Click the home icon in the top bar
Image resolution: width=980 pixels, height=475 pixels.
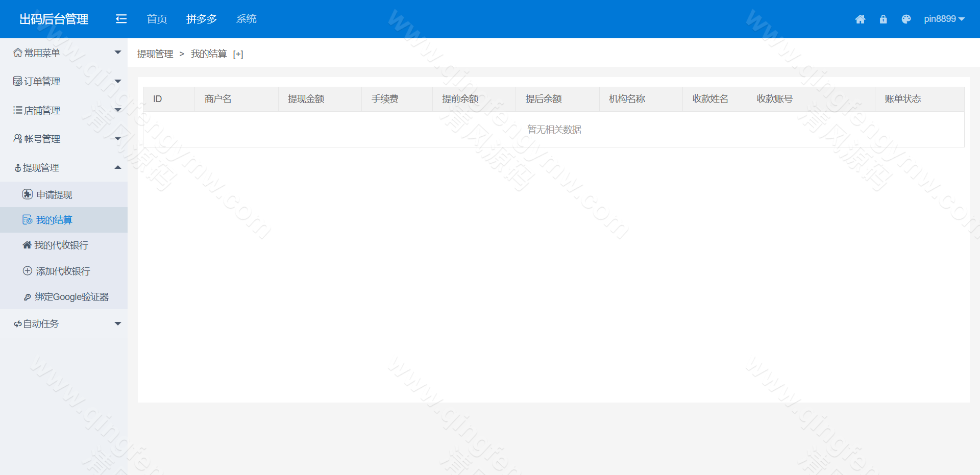tap(861, 19)
